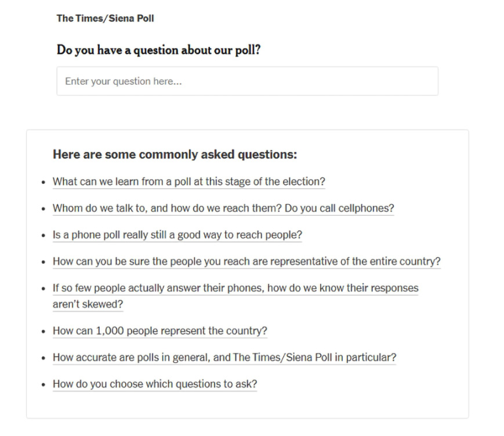Click bullet beside "Whom do we talk to"

coord(43,209)
